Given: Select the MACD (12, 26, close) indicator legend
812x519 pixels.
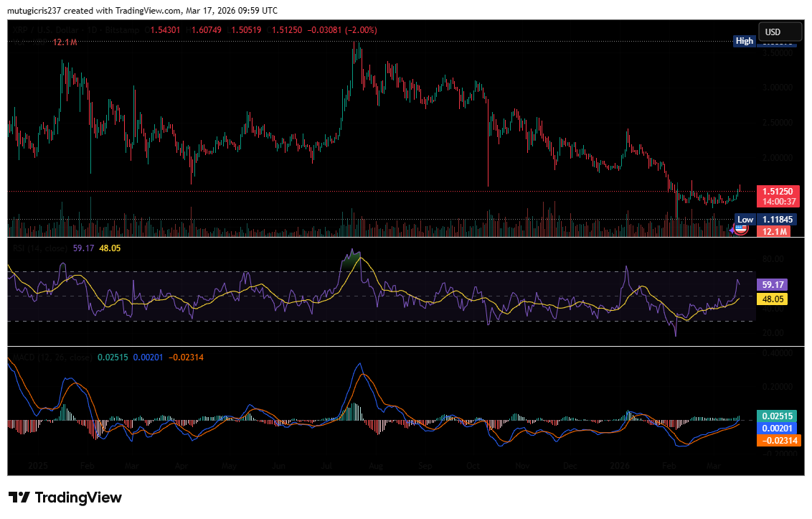Looking at the screenshot, I should [x=52, y=357].
